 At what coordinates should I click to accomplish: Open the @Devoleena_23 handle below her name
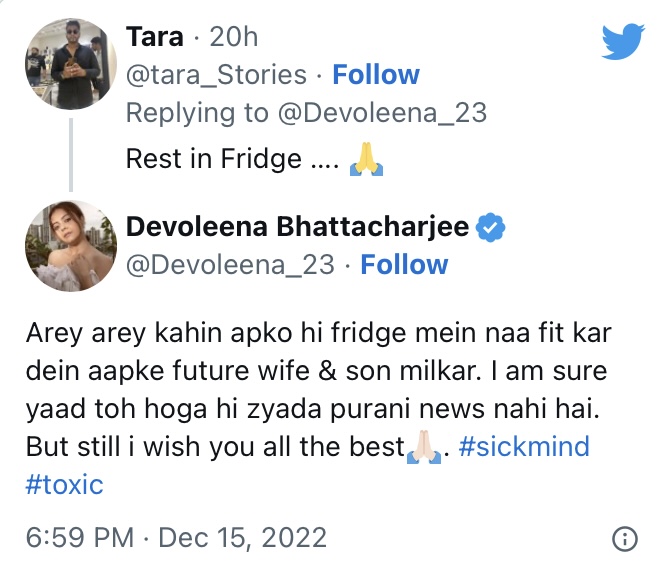[229, 265]
